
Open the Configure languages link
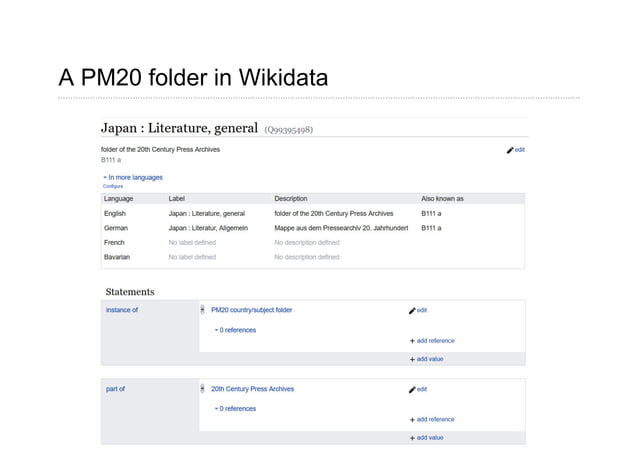coord(112,186)
